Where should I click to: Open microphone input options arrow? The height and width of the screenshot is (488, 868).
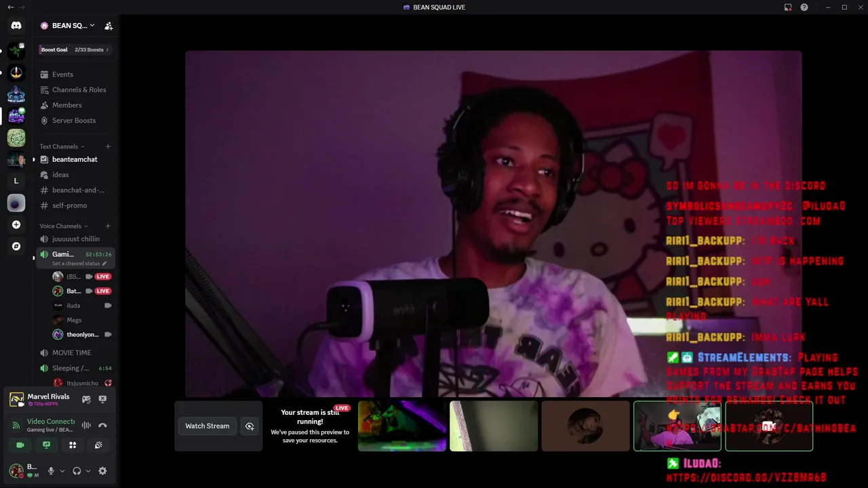click(62, 471)
